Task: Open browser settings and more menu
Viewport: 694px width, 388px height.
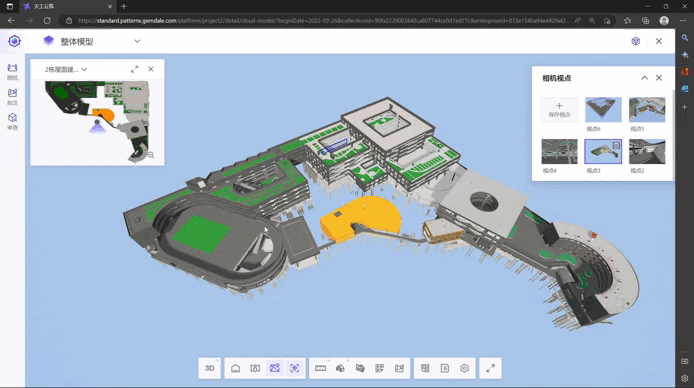Action: (682, 20)
